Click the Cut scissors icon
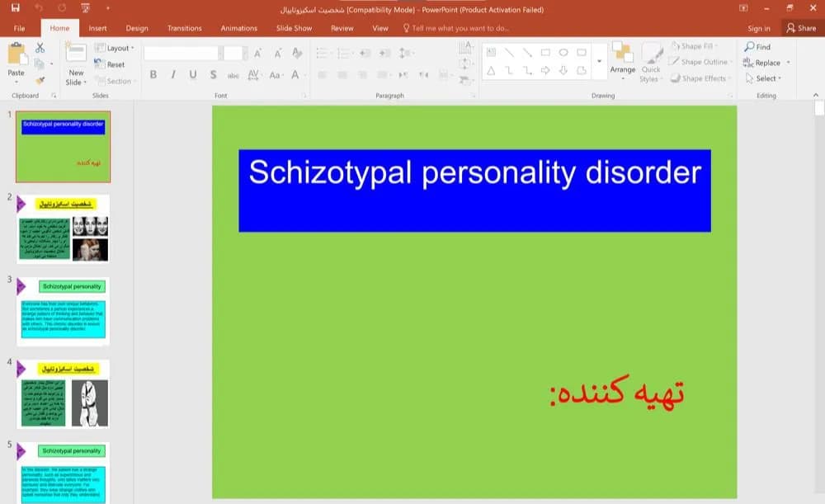Screen dimensions: 825x504 pyautogui.click(x=40, y=48)
